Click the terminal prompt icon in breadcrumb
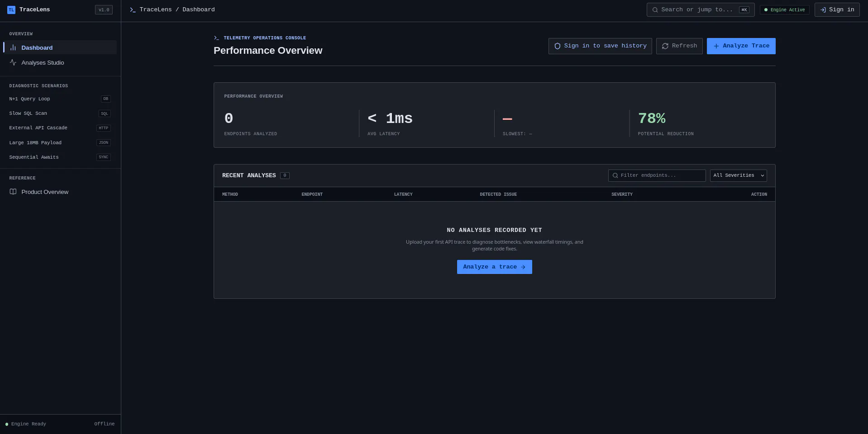 point(133,10)
